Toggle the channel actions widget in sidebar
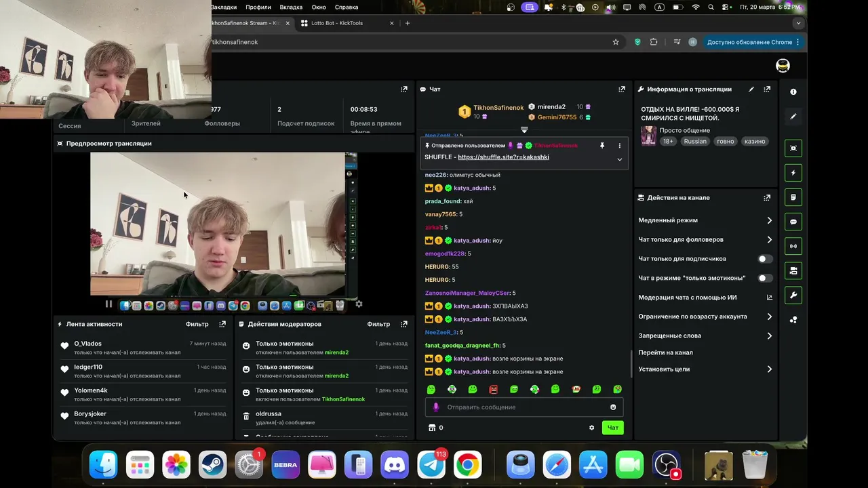 coord(793,270)
